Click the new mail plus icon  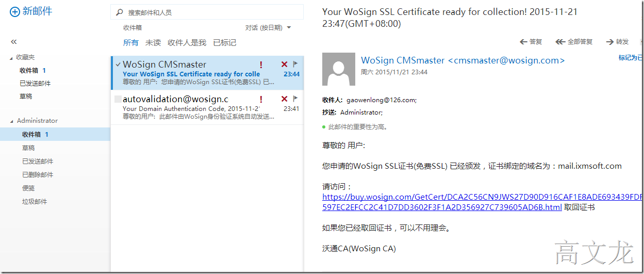click(x=14, y=11)
